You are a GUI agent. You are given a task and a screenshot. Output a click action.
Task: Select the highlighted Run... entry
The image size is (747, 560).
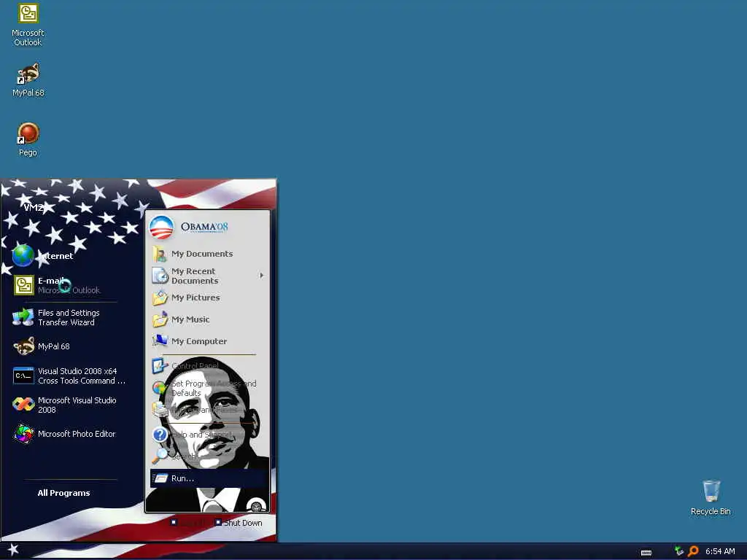(208, 478)
